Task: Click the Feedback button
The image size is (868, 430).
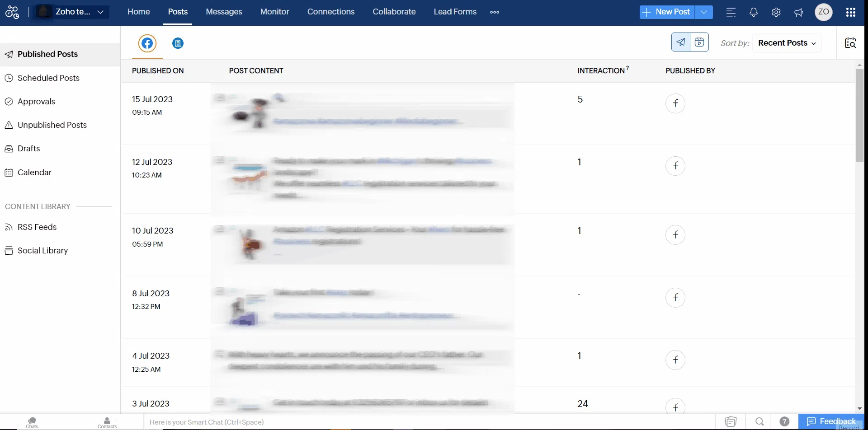Action: click(x=831, y=421)
